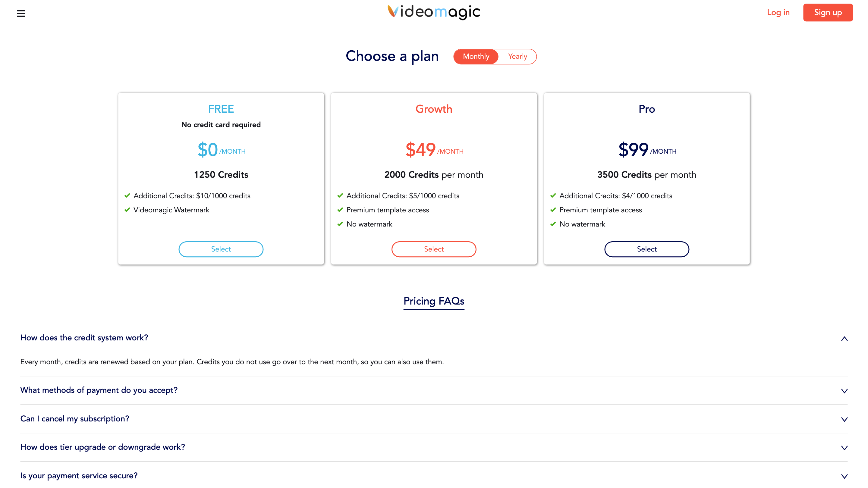
Task: Click checkmark next to Growth Premium template access
Action: pyautogui.click(x=340, y=210)
